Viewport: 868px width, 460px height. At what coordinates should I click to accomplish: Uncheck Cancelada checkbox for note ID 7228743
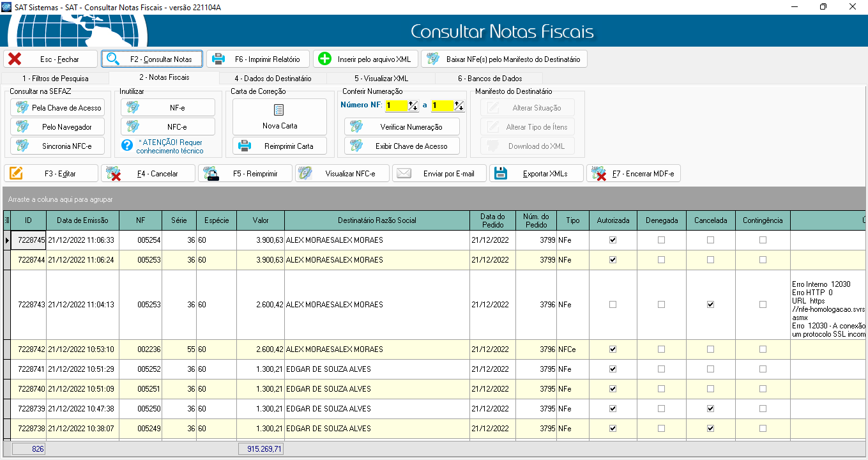[710, 305]
